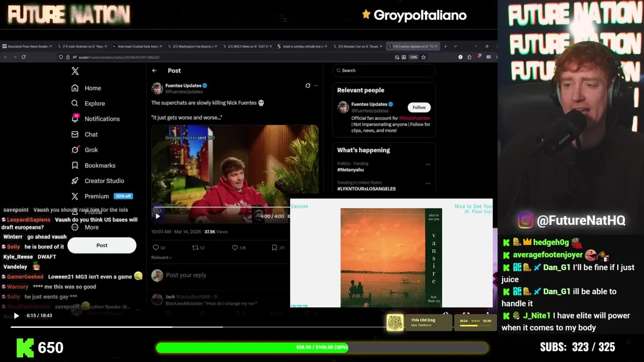Open Explore in the X sidebar
Viewport: 644px width, 362px height.
click(88, 104)
